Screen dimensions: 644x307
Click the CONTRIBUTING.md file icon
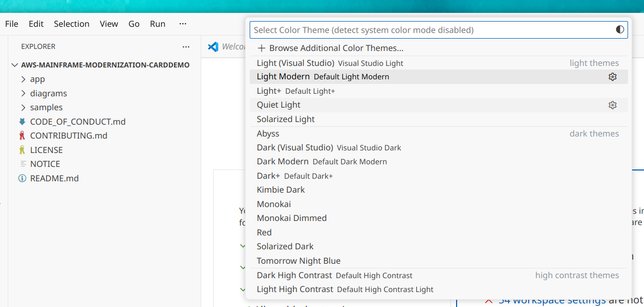[22, 136]
